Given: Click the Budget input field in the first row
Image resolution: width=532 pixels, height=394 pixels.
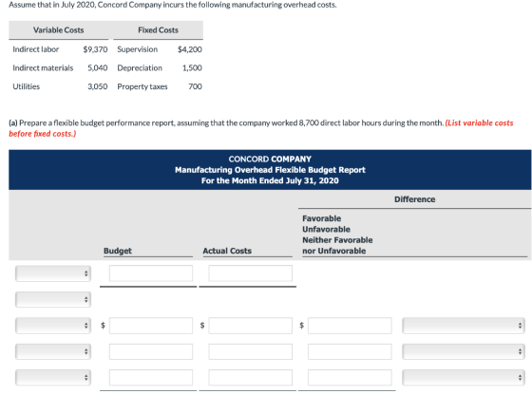Looking at the screenshot, I should coord(151,273).
